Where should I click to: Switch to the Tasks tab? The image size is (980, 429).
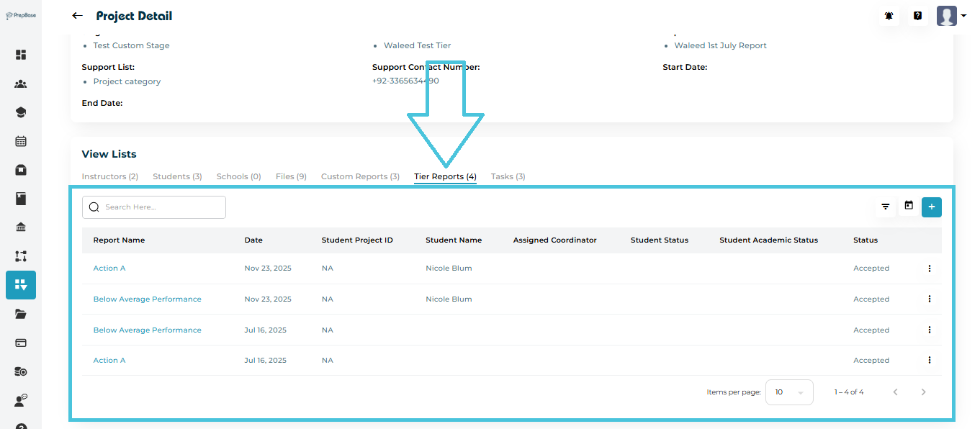[x=508, y=176]
